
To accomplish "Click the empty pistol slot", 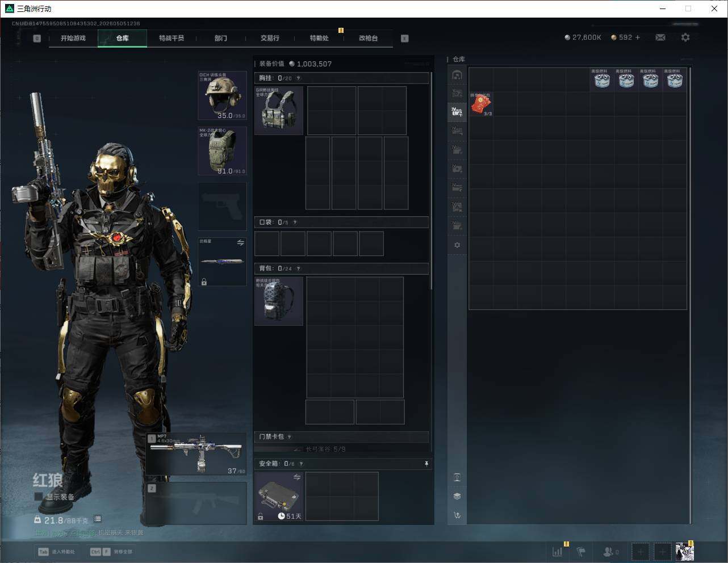I will (x=222, y=206).
